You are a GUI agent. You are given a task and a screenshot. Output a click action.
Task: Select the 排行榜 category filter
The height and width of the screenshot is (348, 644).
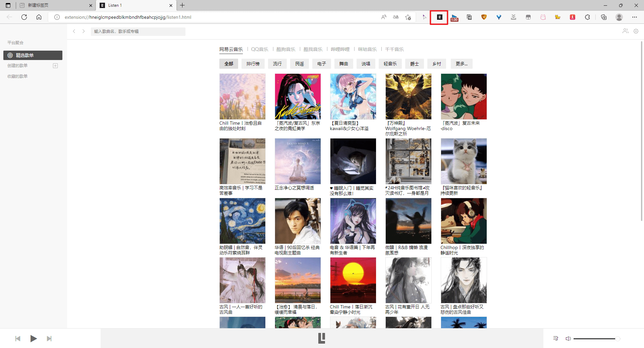tap(253, 64)
